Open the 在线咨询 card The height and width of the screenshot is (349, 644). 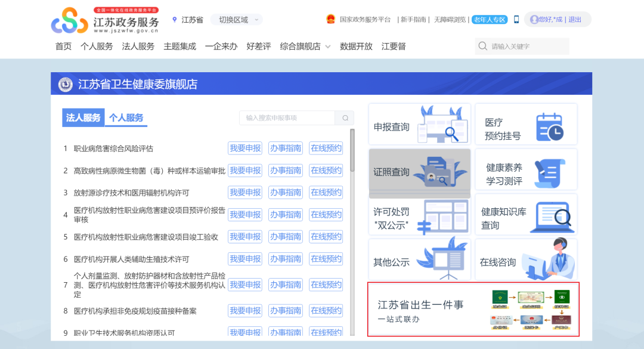point(526,260)
